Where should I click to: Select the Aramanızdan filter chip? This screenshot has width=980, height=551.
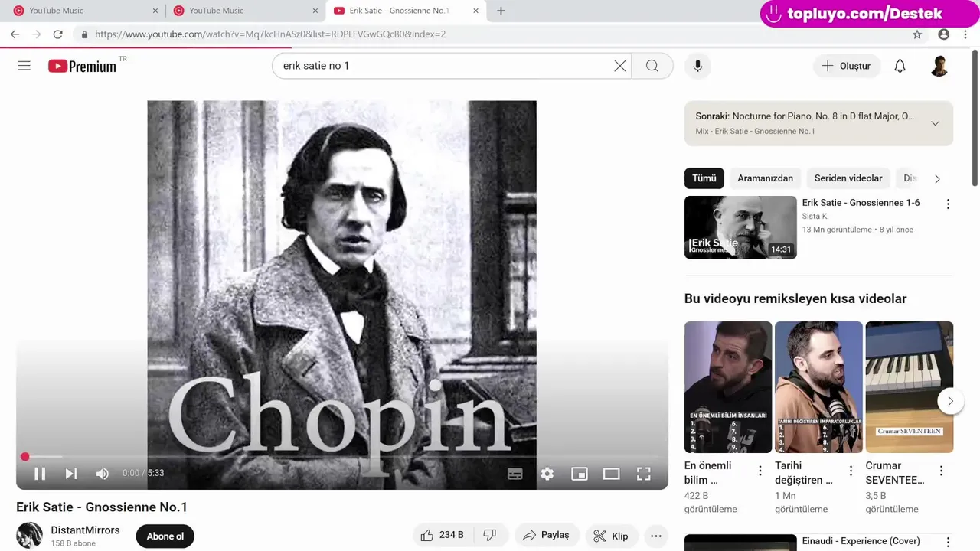tap(766, 178)
